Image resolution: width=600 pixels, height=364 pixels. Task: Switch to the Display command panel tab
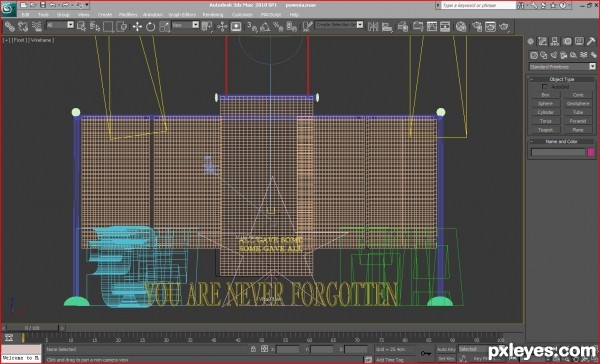tap(579, 41)
